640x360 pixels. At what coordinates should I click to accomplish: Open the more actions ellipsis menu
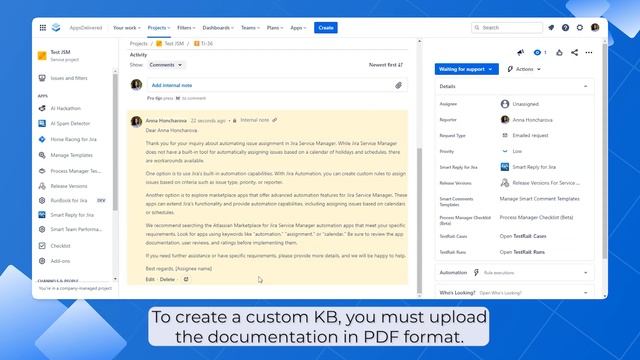click(x=589, y=52)
